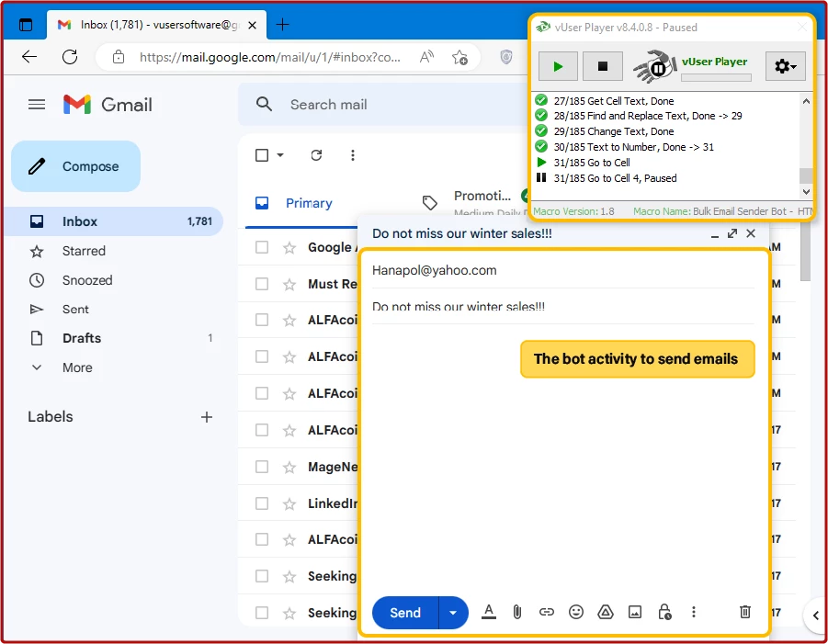828x644 pixels.
Task: Check the MageNe email checkbox
Action: (x=262, y=467)
